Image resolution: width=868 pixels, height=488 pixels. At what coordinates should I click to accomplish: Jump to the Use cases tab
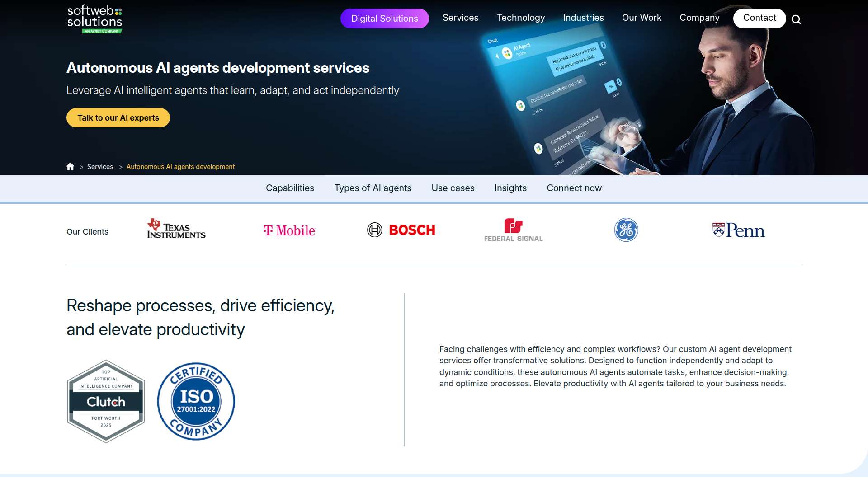[453, 188]
